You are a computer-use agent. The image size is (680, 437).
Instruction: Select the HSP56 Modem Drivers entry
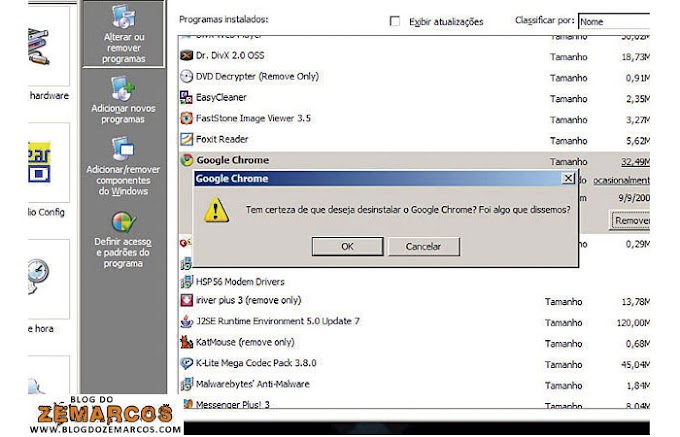[x=240, y=282]
